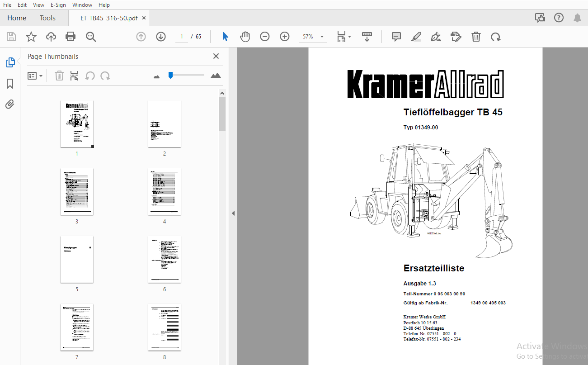Screen dimensions: 588x365
Task: Switch to the Home tab
Action: point(17,18)
